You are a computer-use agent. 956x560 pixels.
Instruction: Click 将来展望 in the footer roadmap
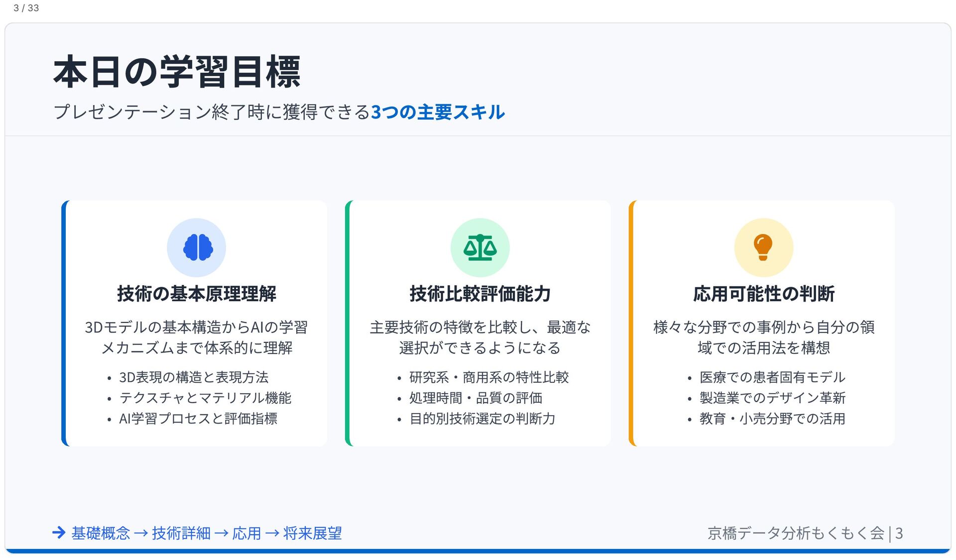tap(313, 533)
